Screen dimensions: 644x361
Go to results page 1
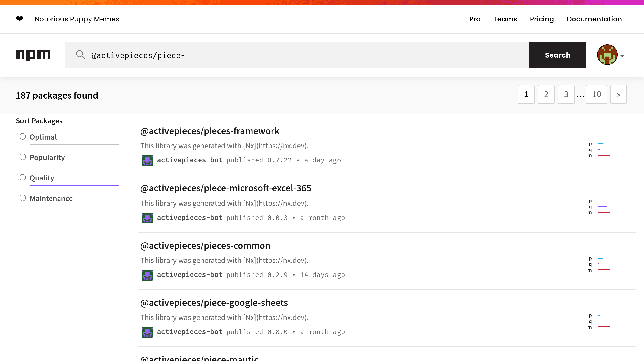click(x=526, y=94)
